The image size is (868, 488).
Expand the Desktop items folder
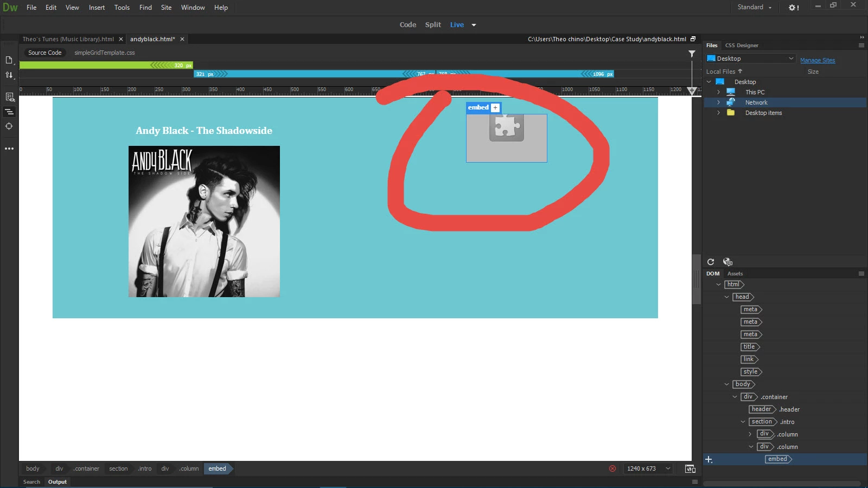coord(718,113)
